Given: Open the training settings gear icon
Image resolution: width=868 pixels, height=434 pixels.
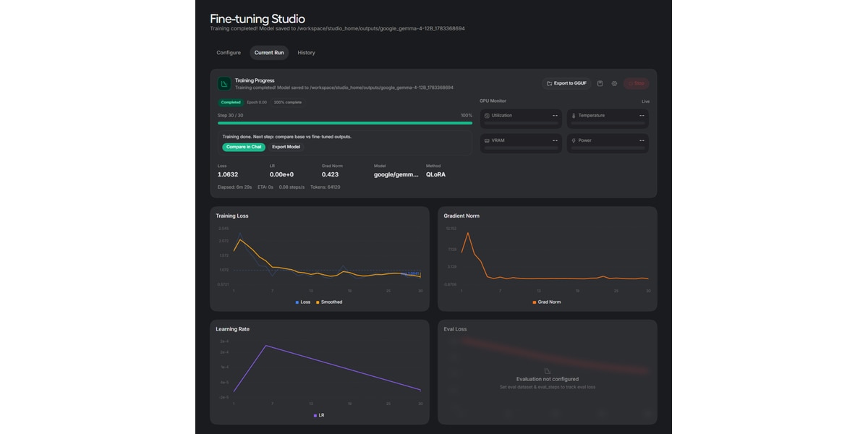Looking at the screenshot, I should coord(614,83).
